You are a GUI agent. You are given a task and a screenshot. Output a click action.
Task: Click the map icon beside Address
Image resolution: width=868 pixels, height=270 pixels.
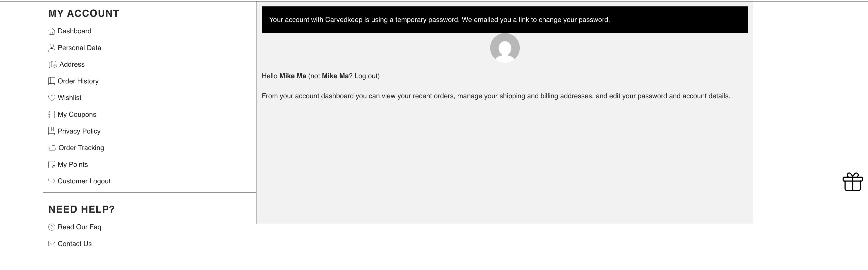(52, 64)
